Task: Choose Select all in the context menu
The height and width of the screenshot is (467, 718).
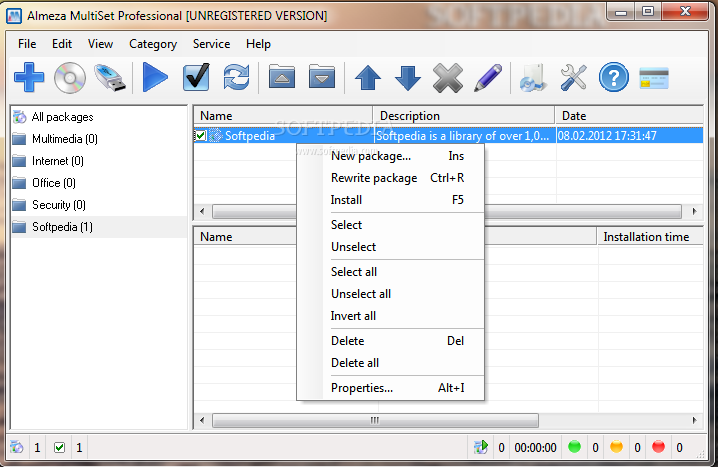Action: tap(391, 272)
